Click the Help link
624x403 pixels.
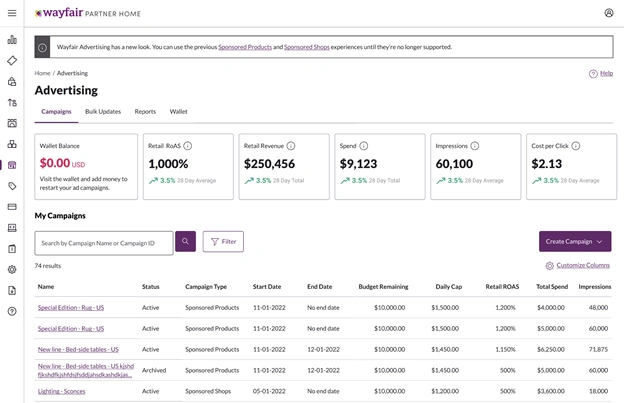pos(606,73)
